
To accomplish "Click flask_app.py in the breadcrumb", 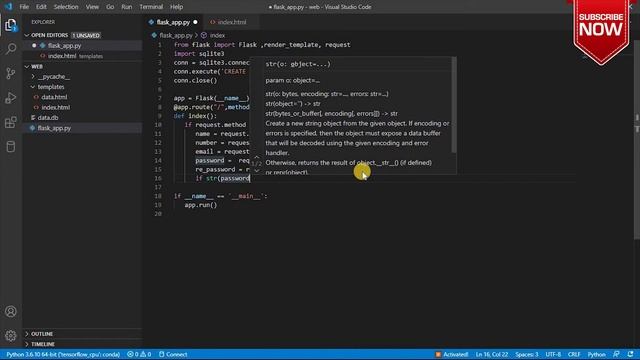I will pyautogui.click(x=176, y=36).
